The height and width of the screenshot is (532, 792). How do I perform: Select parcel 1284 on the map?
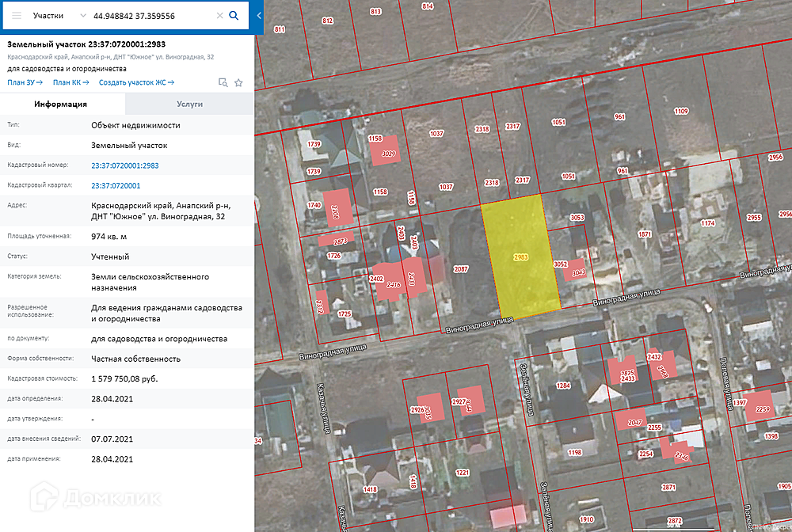coord(563,386)
